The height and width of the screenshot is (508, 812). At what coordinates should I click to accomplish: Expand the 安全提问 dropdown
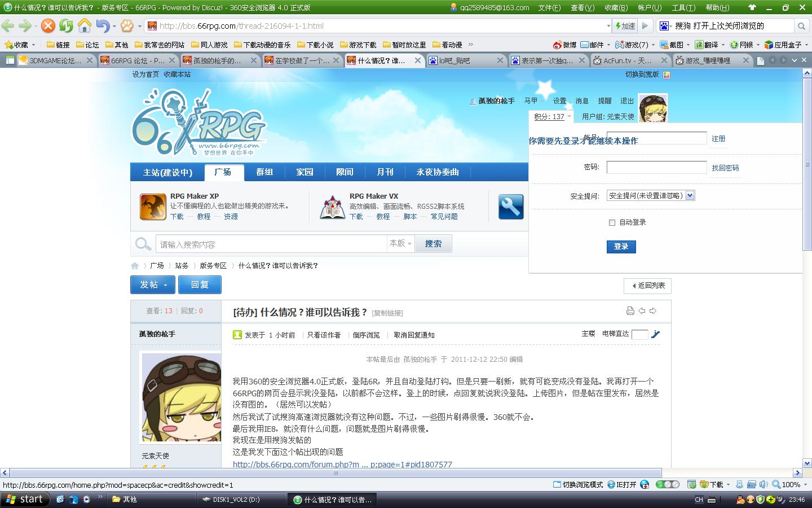[x=690, y=195]
